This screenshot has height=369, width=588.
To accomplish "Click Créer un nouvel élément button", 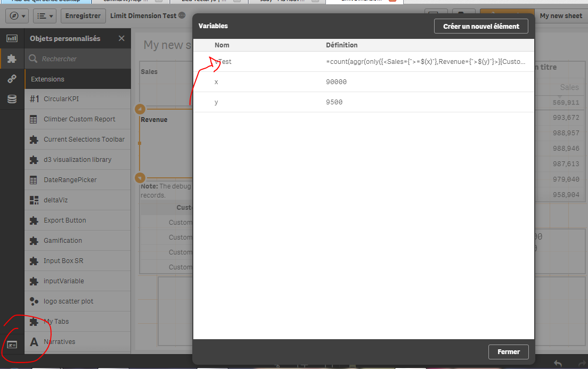I will click(x=481, y=26).
